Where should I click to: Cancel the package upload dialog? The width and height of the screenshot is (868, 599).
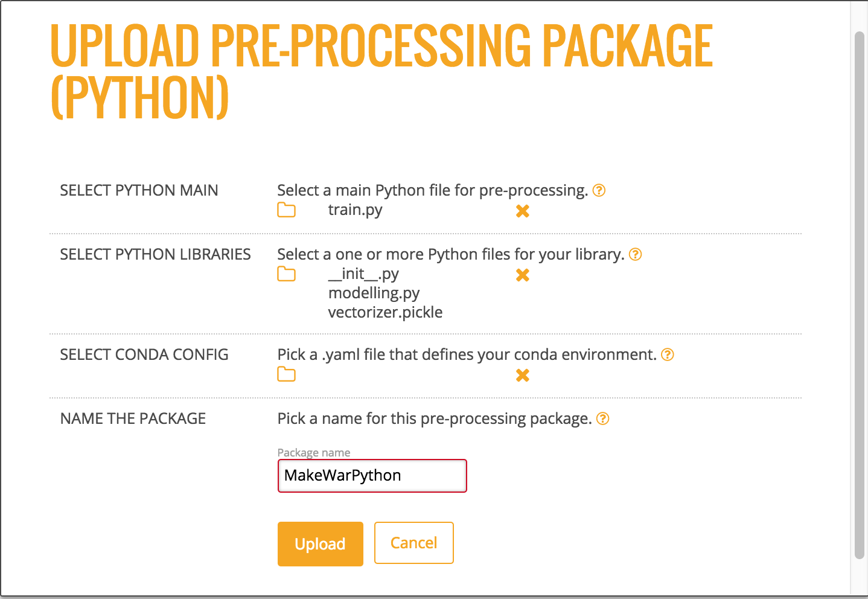413,543
